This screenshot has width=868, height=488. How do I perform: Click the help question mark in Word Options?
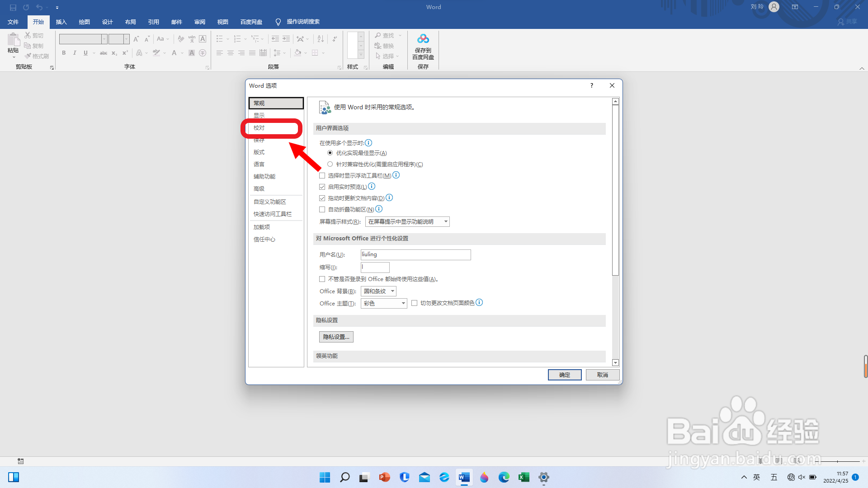coord(591,85)
